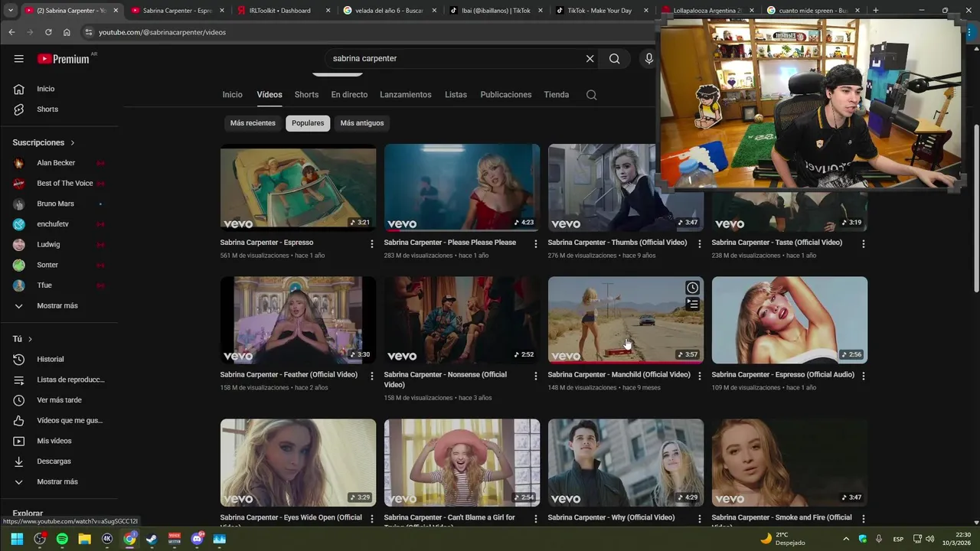This screenshot has width=980, height=551.
Task: Click the browser home button
Action: (x=67, y=32)
